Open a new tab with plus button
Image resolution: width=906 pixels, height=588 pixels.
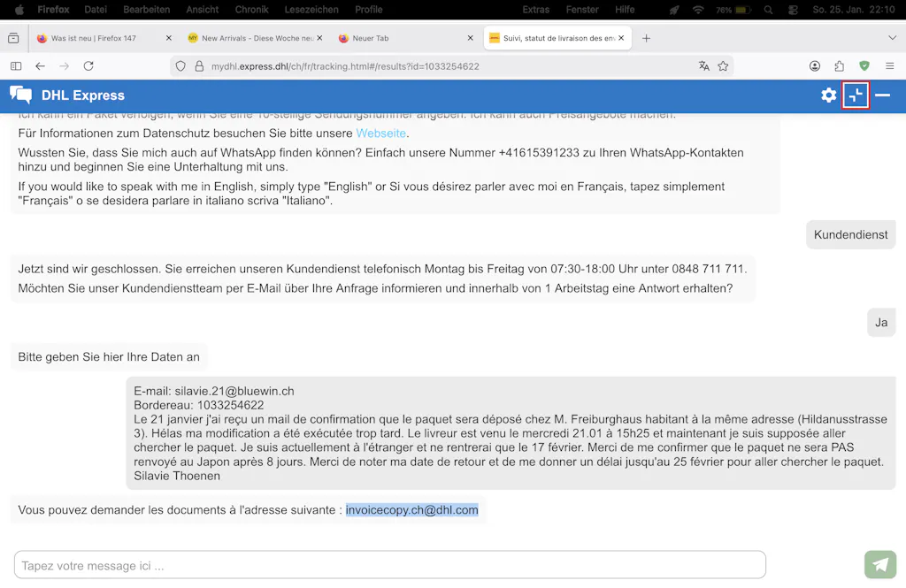(646, 38)
